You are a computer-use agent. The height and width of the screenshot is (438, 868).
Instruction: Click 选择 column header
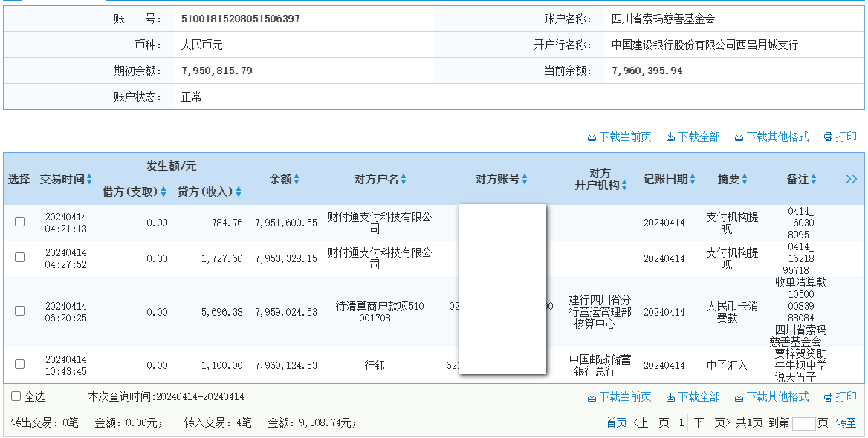[19, 179]
